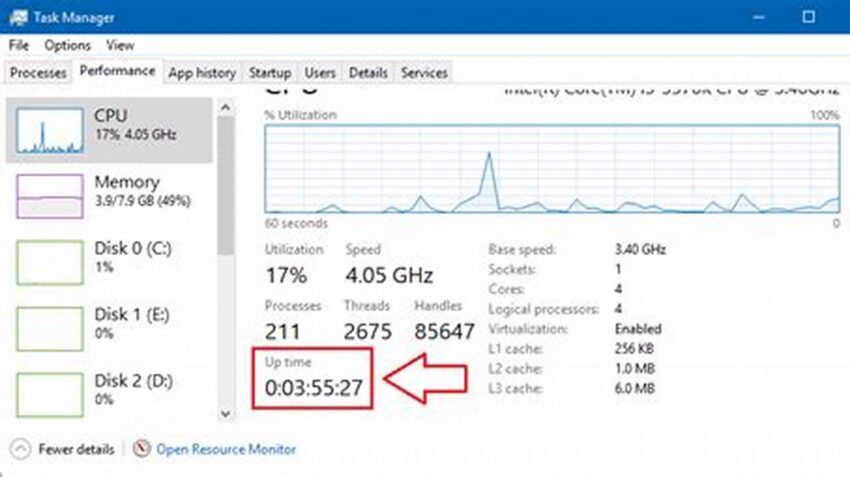Click the Disk 1 mini graph thumbnail
850x477 pixels.
(x=50, y=328)
